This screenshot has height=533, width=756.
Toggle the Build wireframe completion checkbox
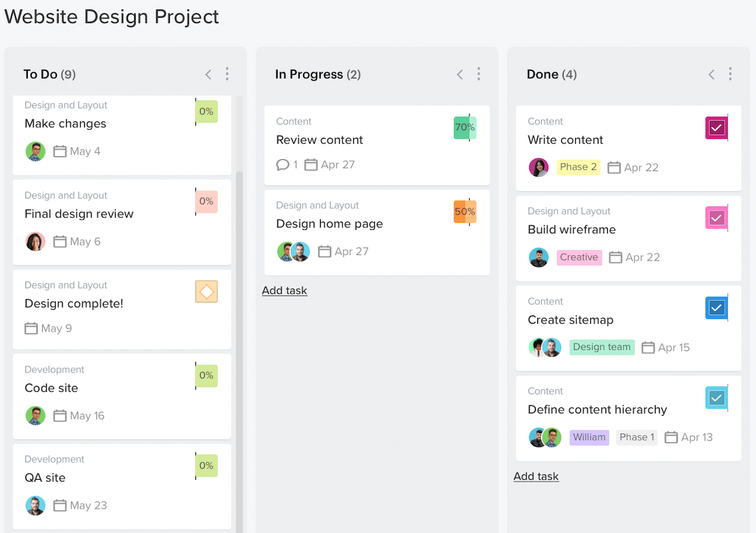[x=716, y=217]
